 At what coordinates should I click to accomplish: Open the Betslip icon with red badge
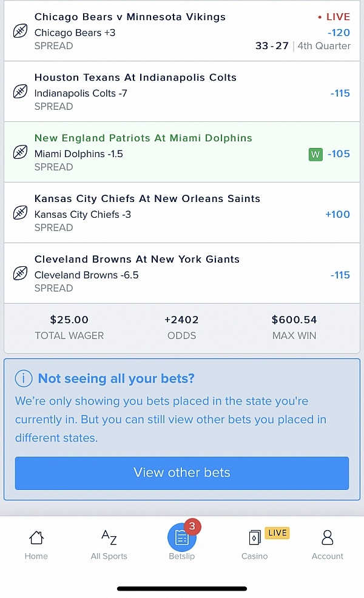coord(181,537)
